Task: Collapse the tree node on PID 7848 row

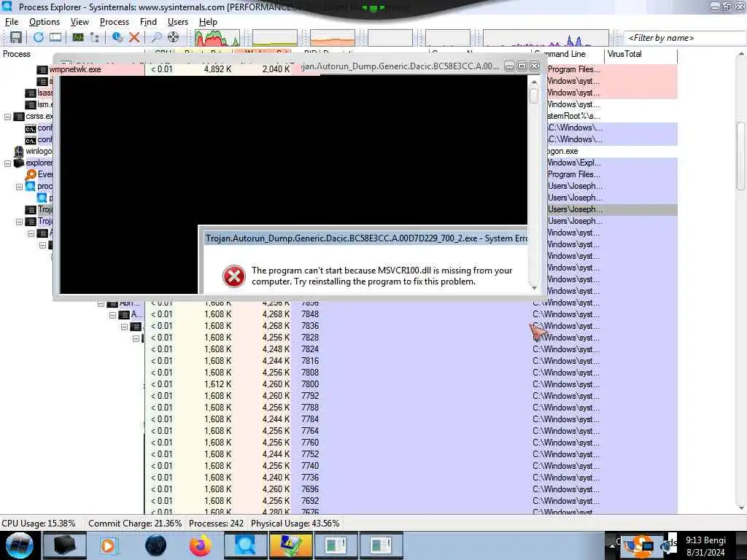Action: tap(112, 315)
